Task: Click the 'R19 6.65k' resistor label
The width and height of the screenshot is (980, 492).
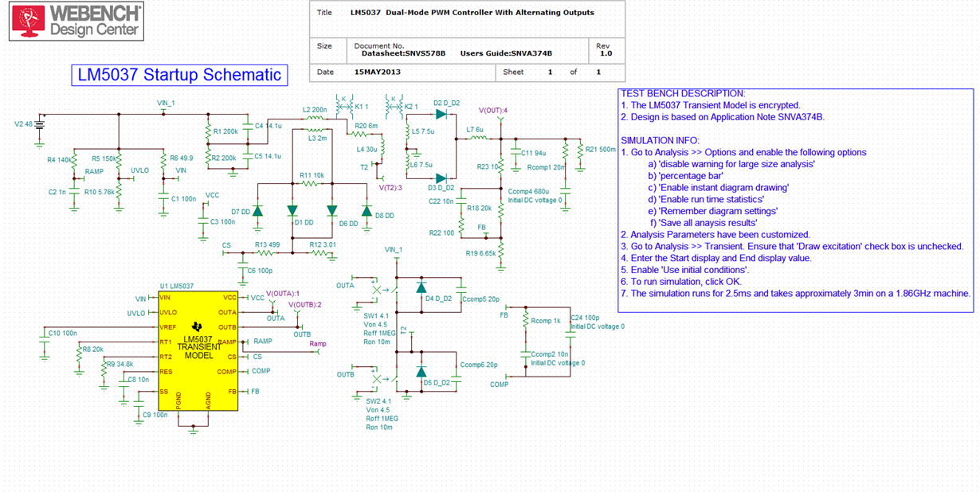Action: (x=481, y=253)
